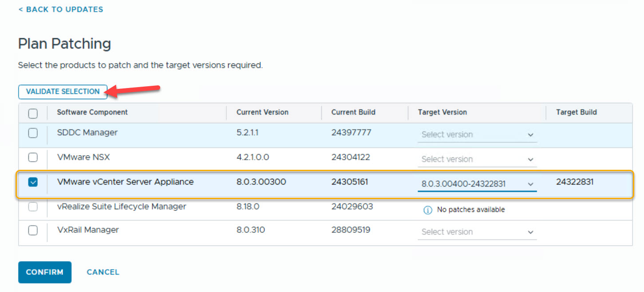Check the SDDC Manager checkbox
The image size is (644, 292).
click(33, 133)
